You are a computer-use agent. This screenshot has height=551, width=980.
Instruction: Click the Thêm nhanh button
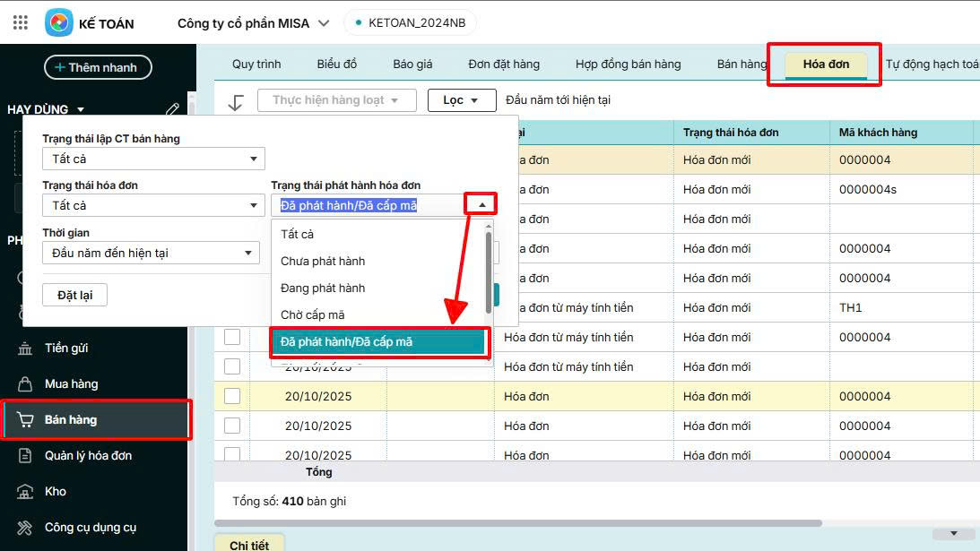tap(98, 67)
